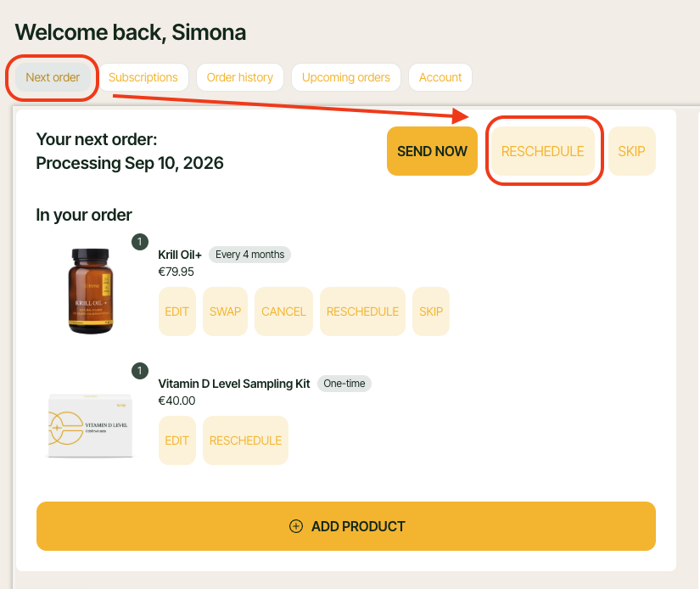Switch to the Next order tab
This screenshot has width=700, height=589.
click(53, 77)
